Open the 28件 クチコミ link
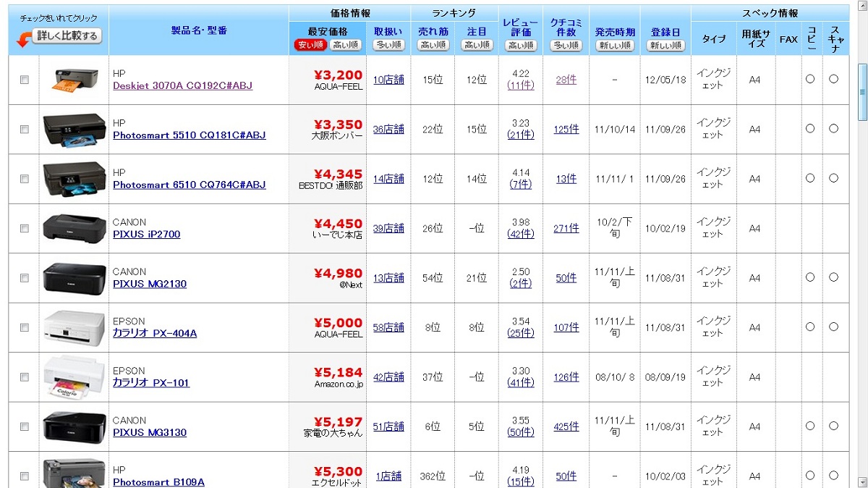868x488 pixels. tap(566, 80)
